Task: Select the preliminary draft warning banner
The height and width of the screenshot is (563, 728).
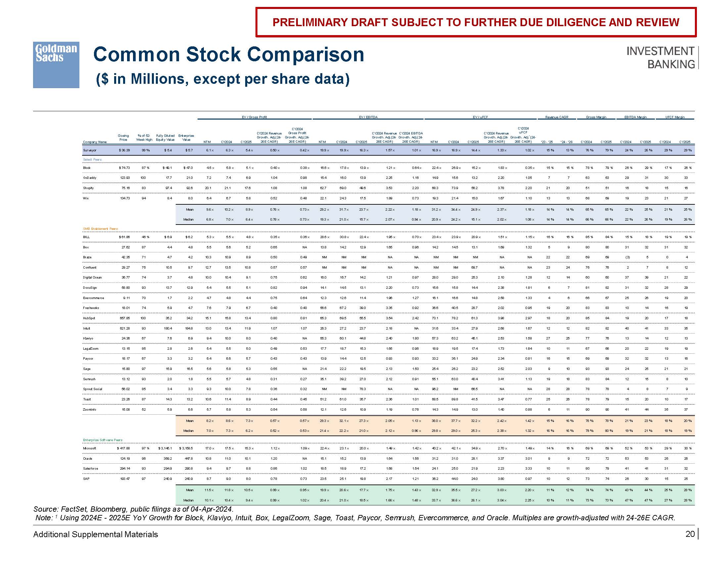Action: tap(476, 22)
